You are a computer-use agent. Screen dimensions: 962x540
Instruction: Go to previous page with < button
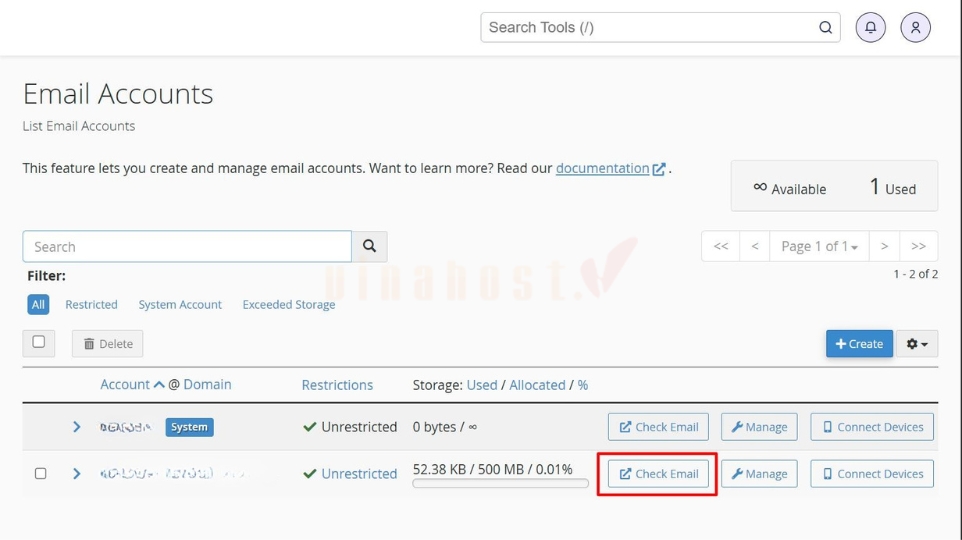(755, 246)
